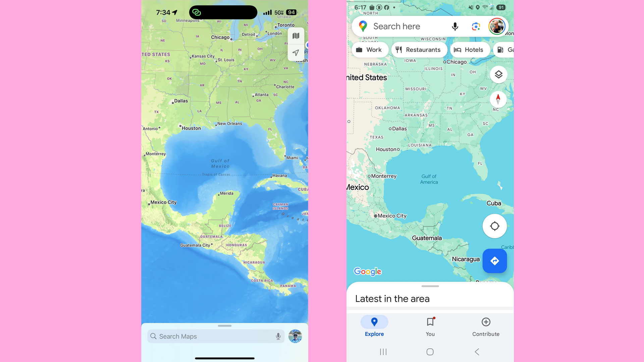Viewport: 644px width, 362px height.
Task: Tap the Contribute button in Google Maps
Action: (486, 326)
